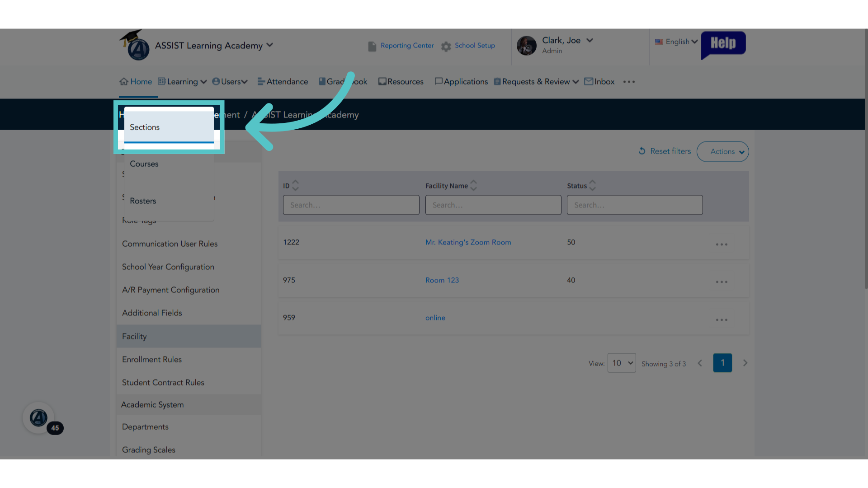Go to the next page arrow
Viewport: 868px width, 488px height.
(745, 363)
